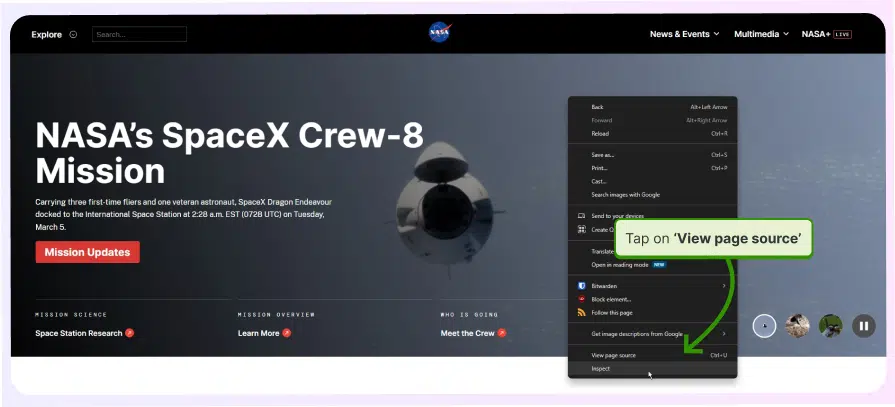Click the WHO IS GOING label
The image size is (895, 407).
(469, 315)
